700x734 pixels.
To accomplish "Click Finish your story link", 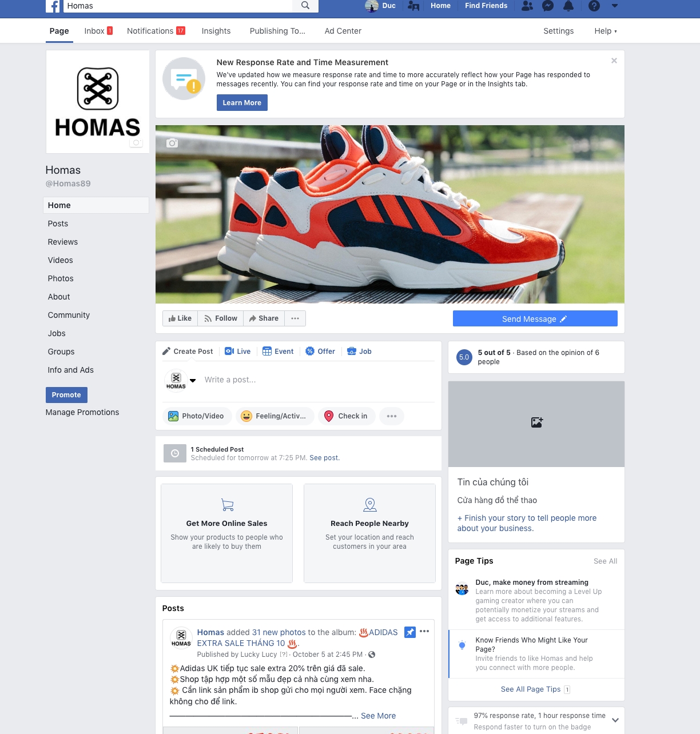I will coord(527,523).
